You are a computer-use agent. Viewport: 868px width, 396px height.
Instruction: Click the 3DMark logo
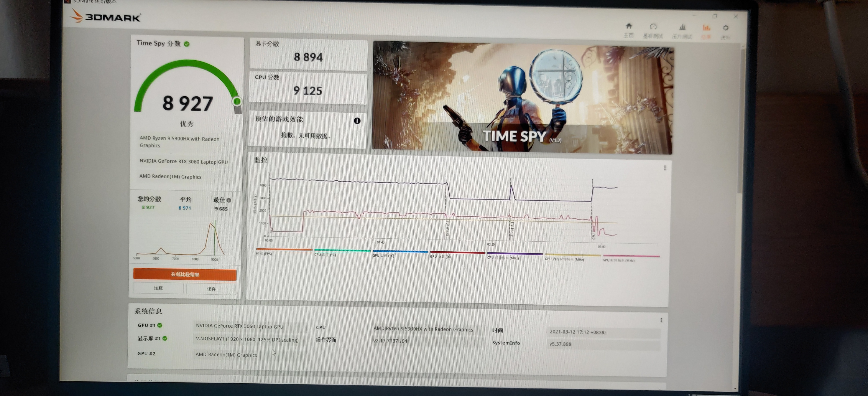[x=105, y=16]
